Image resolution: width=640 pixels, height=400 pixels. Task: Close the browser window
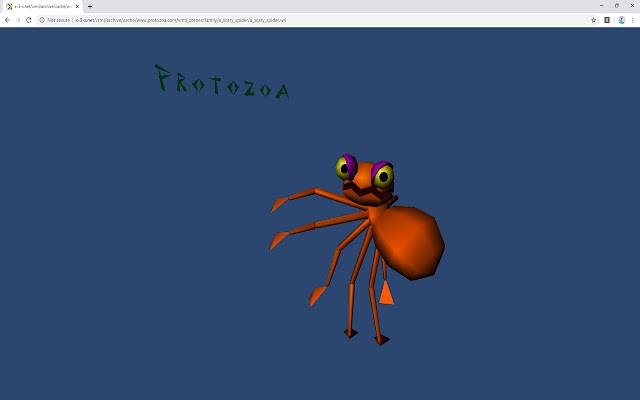point(632,6)
